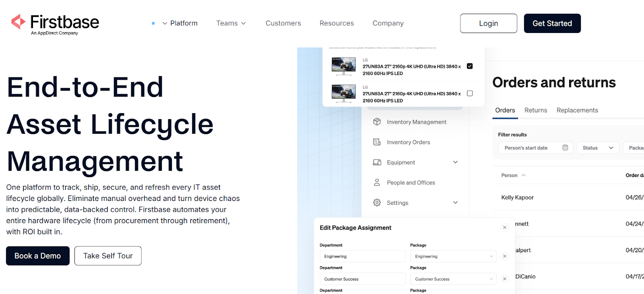The width and height of the screenshot is (644, 294).
Task: Open Customers in top navigation
Action: (283, 23)
